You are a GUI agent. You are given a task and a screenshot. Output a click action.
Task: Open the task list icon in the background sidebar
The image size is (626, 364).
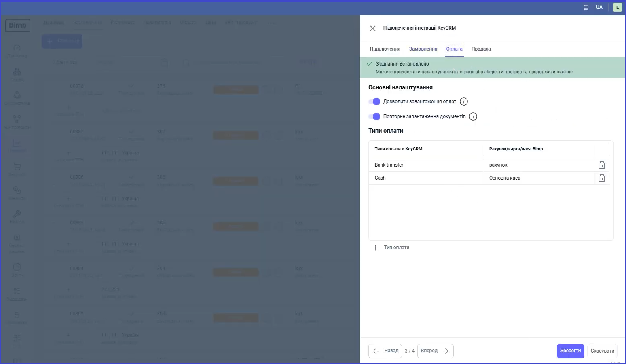click(17, 291)
